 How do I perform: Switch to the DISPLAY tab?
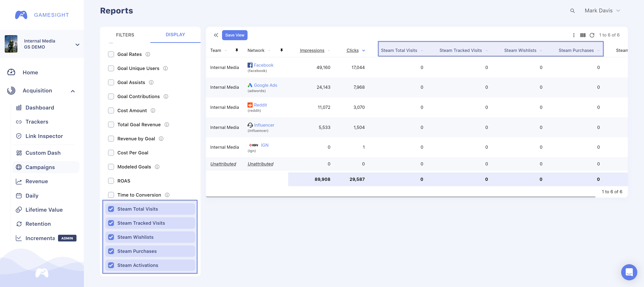(175, 35)
